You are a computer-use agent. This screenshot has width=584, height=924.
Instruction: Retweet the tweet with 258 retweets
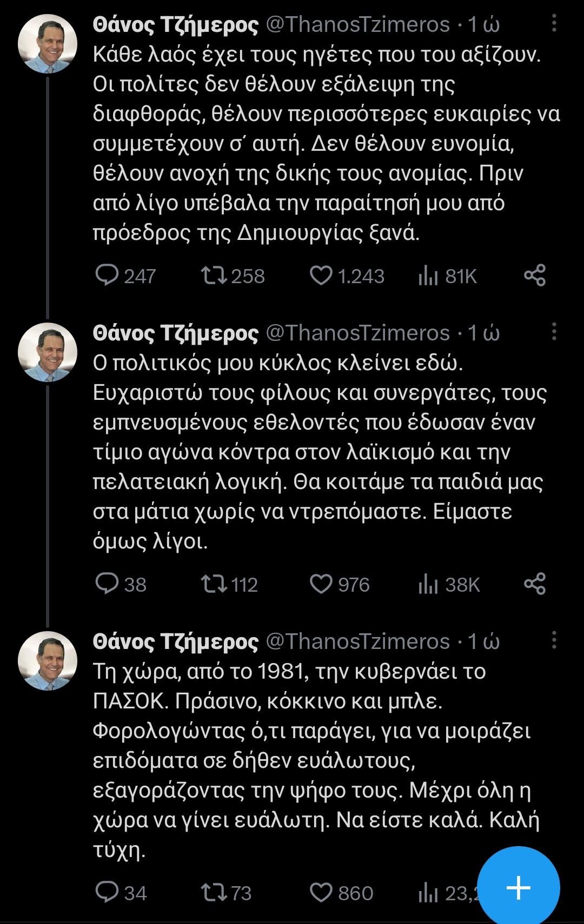[214, 276]
